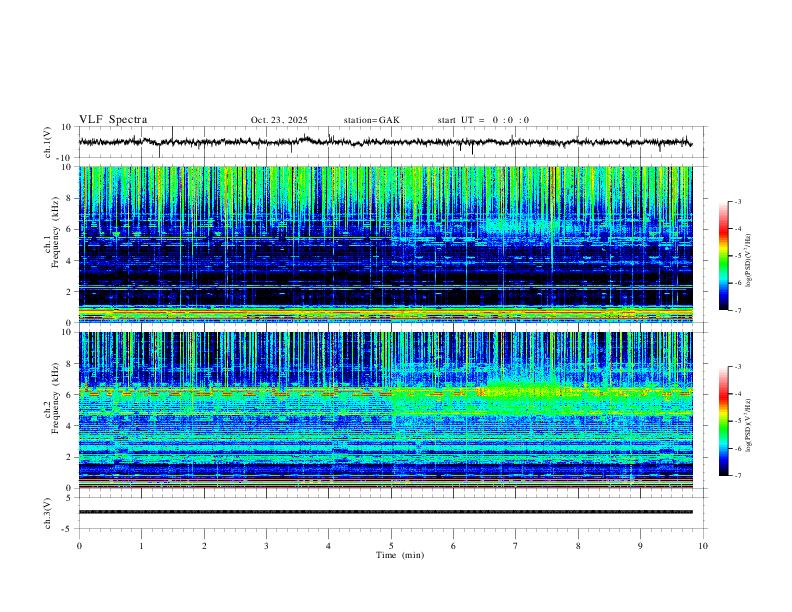Viewport: 792px width, 612px height.
Task: Click the 4 kHz tick on ch.1 frequency axis
Action: [71, 261]
